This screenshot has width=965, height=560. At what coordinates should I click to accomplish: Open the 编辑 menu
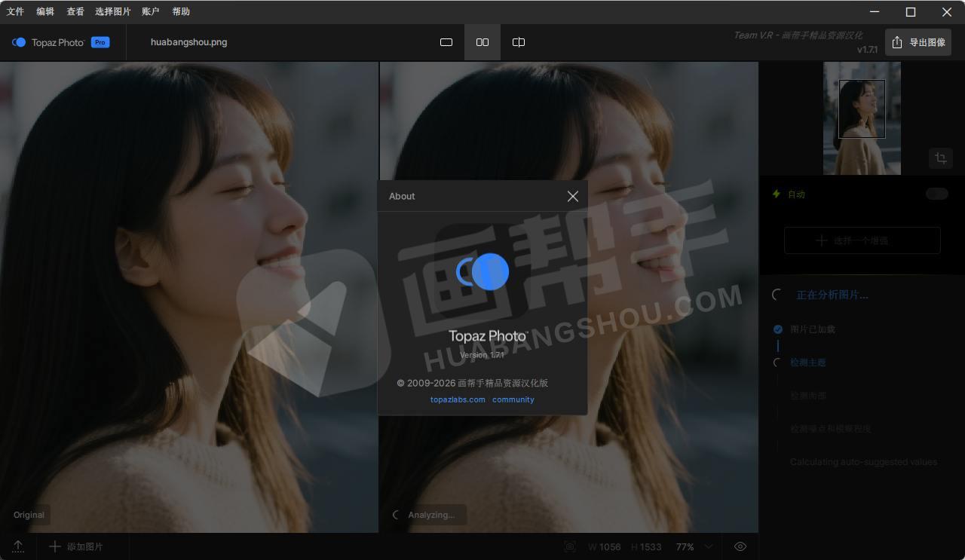[x=45, y=11]
